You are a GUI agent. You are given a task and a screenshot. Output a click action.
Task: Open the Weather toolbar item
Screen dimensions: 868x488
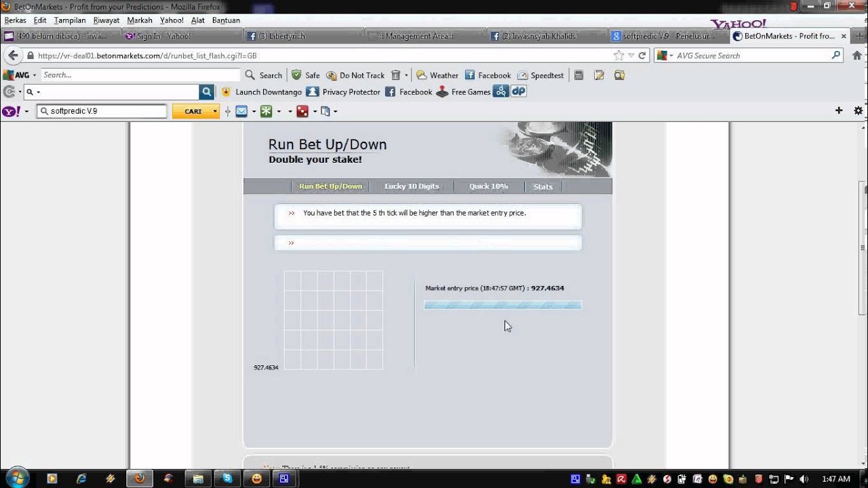pyautogui.click(x=437, y=75)
